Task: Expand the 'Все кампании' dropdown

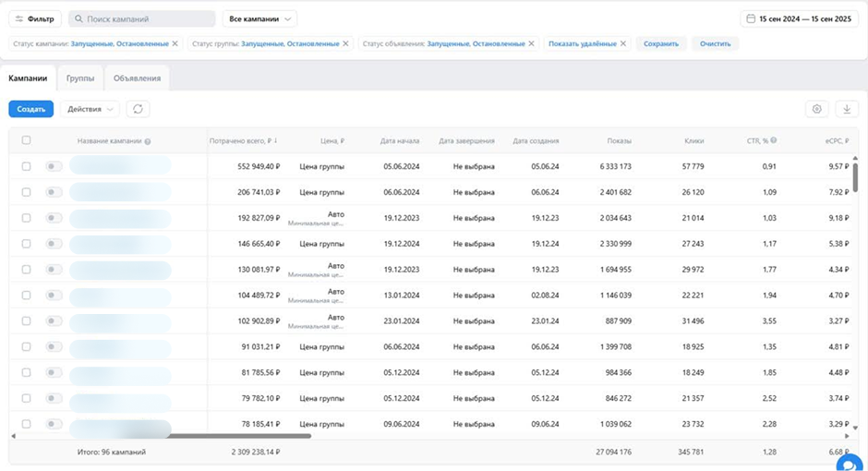Action: click(259, 18)
